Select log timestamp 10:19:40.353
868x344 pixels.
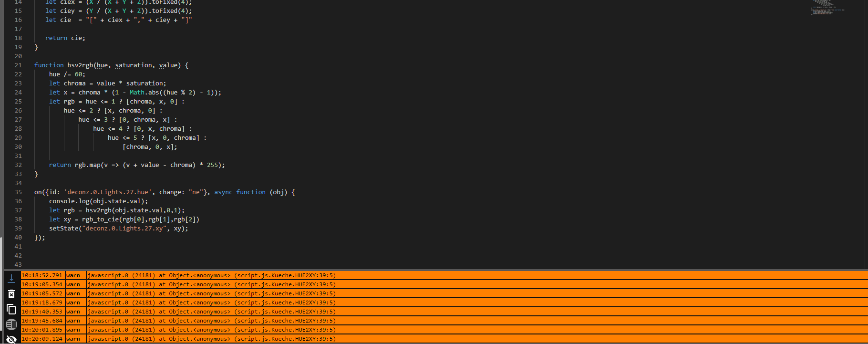pos(42,312)
